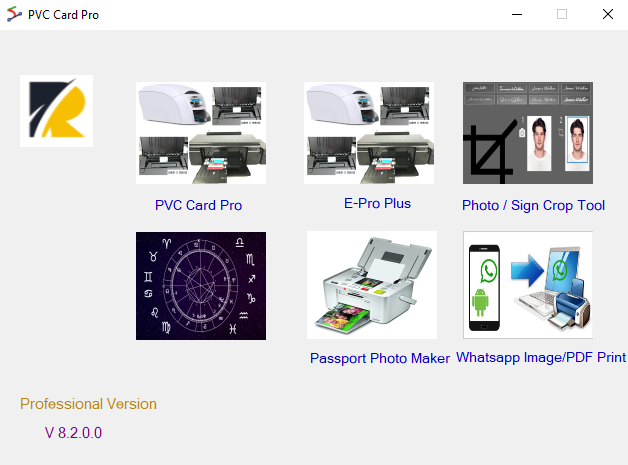The width and height of the screenshot is (628, 465).
Task: Click the app icon in title bar
Action: [14, 14]
